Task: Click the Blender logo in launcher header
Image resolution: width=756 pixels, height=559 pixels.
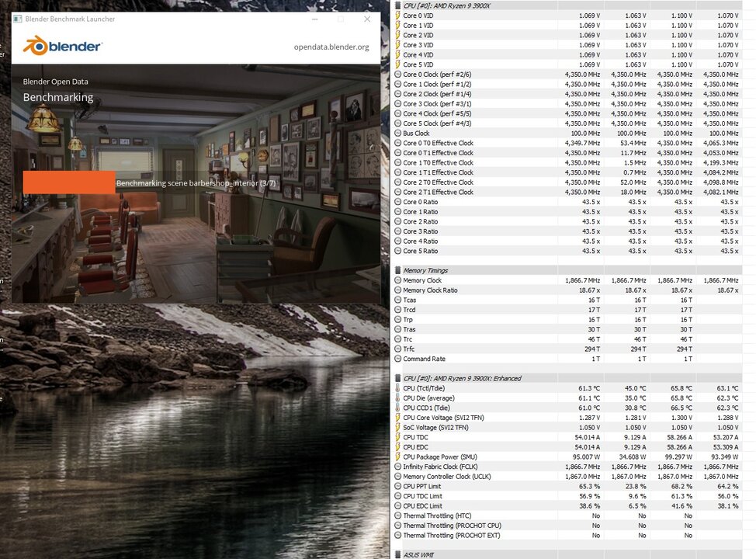Action: click(62, 47)
